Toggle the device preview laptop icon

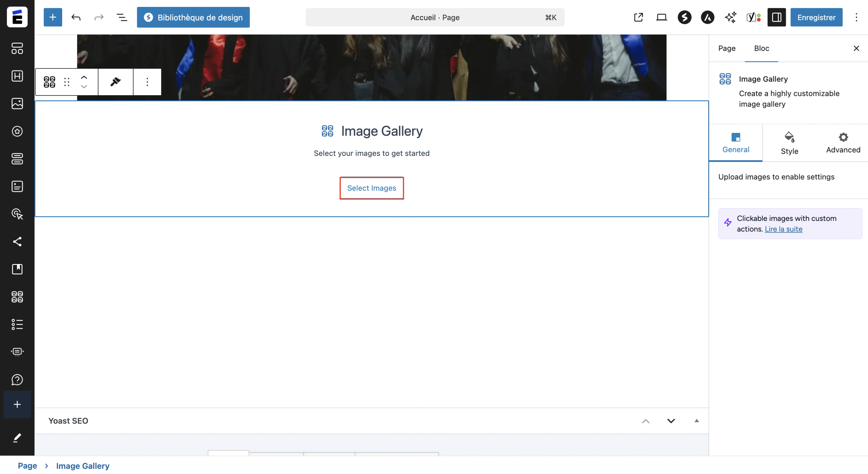(x=661, y=17)
